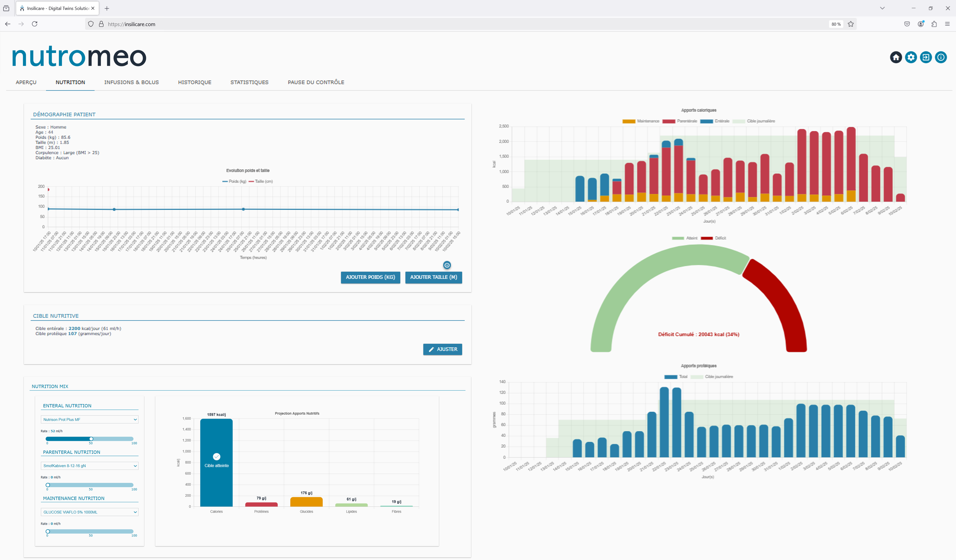Viewport: 956px width, 560px height.
Task: Click the Glucides projection bar
Action: [x=306, y=502]
